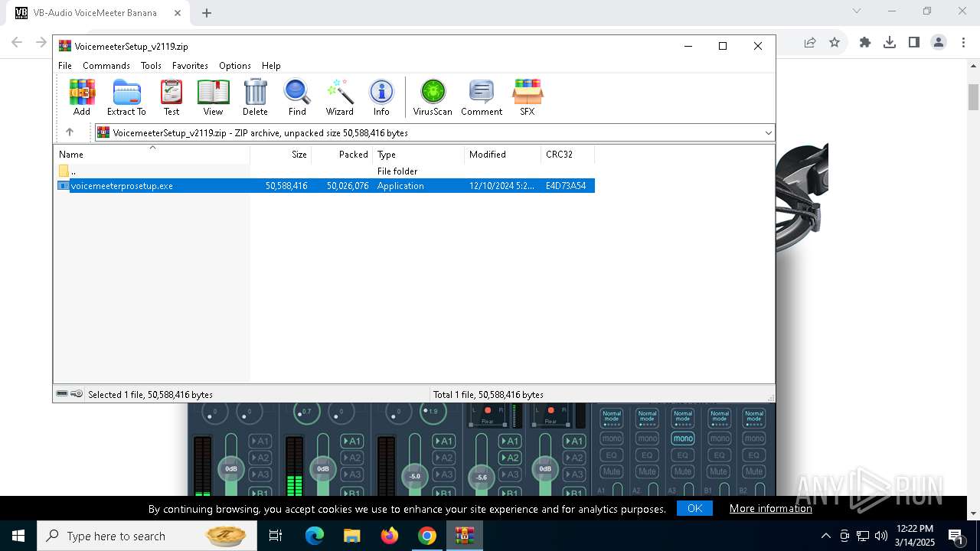
Task: Click 'Total 1 file, 50,588,416 bytes' status text
Action: (x=488, y=395)
